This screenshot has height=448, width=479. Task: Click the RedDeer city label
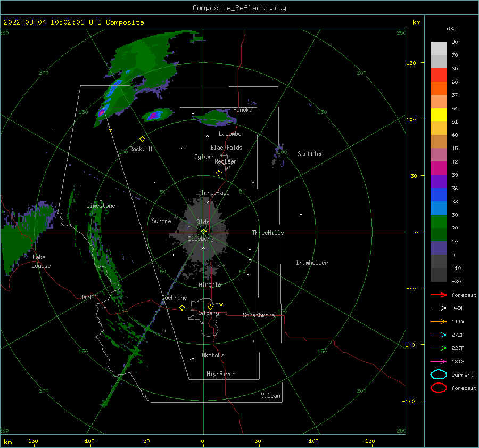point(226,161)
